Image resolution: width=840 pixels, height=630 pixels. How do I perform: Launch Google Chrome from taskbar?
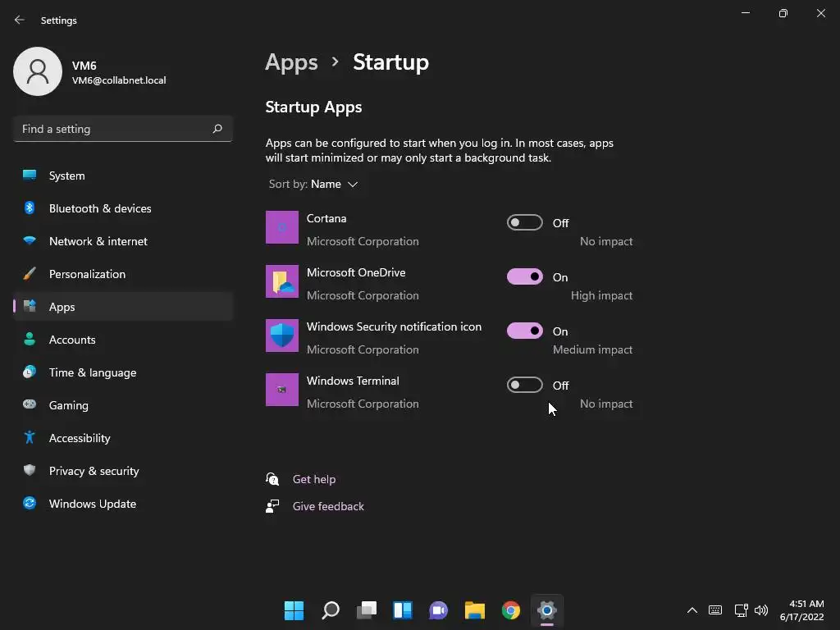coord(510,610)
